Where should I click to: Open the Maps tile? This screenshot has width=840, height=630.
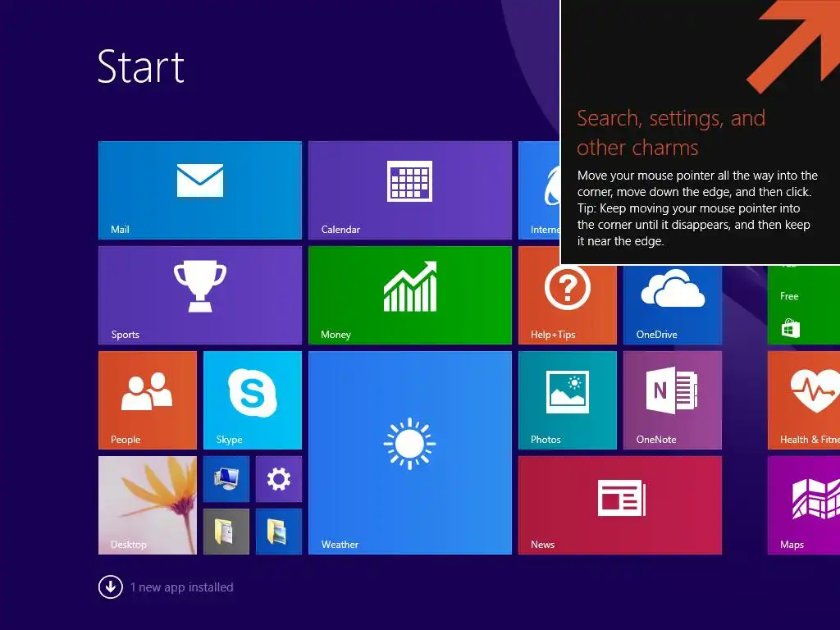(x=804, y=505)
